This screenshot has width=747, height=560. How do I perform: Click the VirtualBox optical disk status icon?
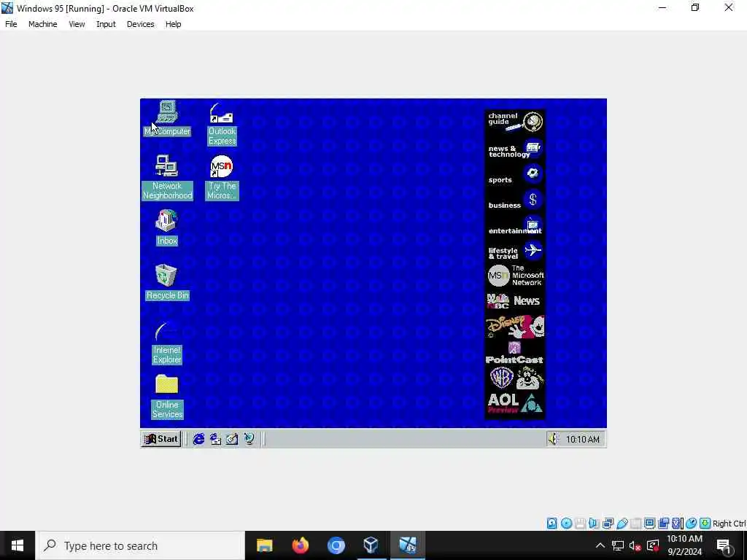pyautogui.click(x=566, y=524)
